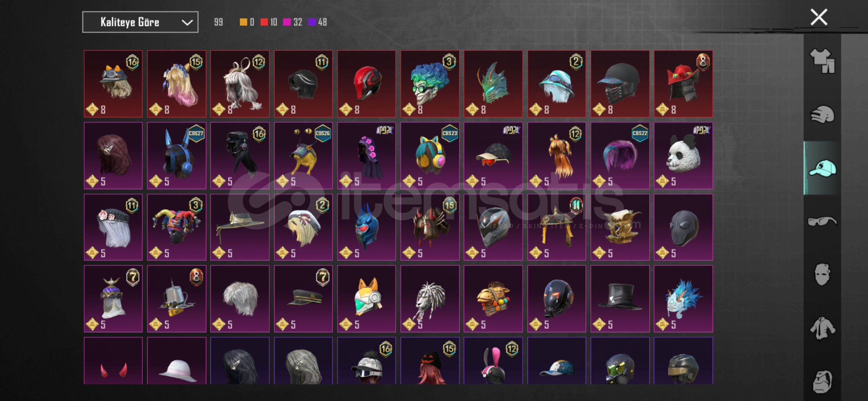Choose the red motorcycle helmet item
Image resolution: width=868 pixels, height=401 pixels.
coord(366,84)
